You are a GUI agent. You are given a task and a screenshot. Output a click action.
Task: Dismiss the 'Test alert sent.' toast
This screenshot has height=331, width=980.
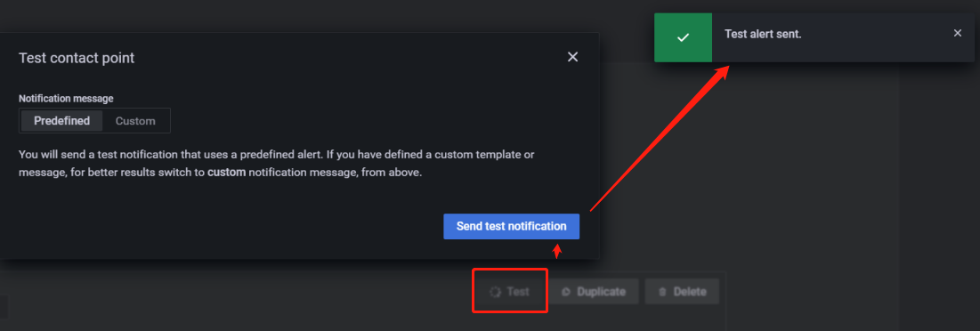[x=958, y=33]
